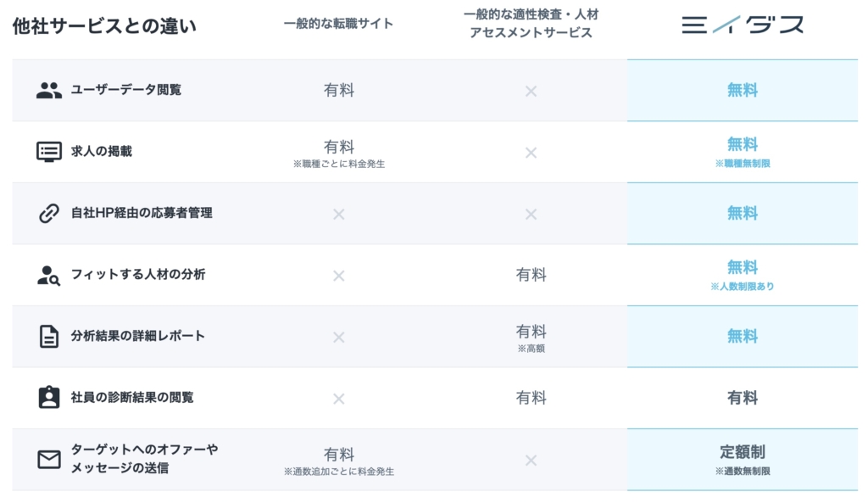Click 無料 in the ユーザーデータ閲覧 row

743,90
